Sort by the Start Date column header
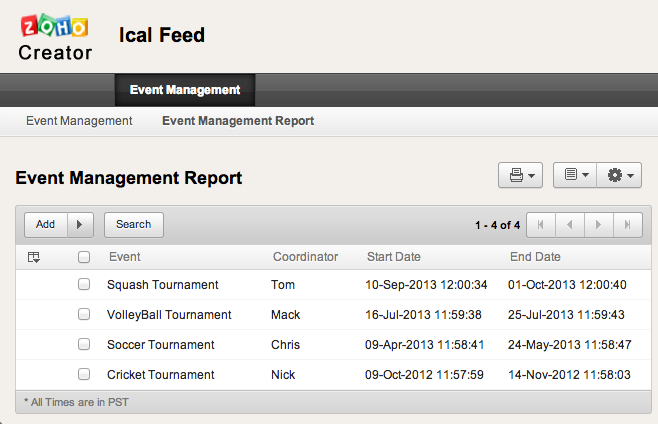658x424 pixels. pos(394,257)
